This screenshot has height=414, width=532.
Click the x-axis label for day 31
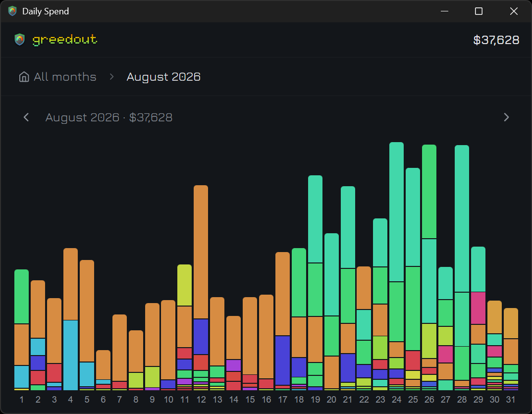(511, 400)
